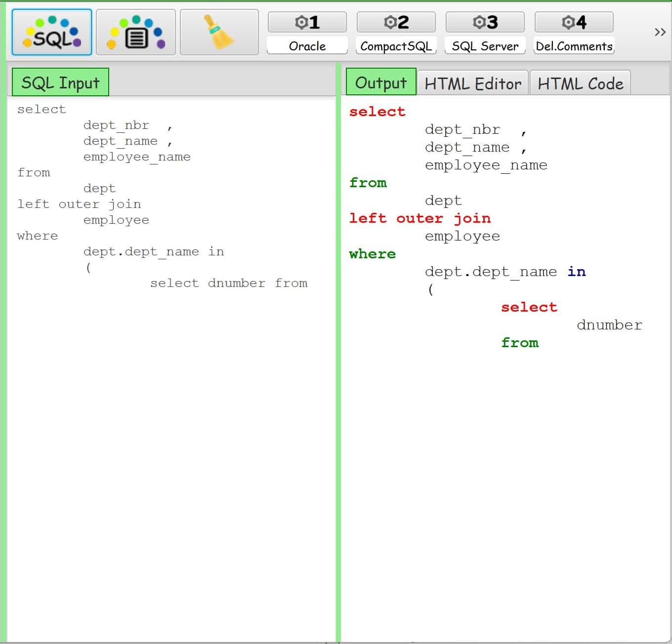
Task: Apply preset 1 gear button
Action: 307,22
